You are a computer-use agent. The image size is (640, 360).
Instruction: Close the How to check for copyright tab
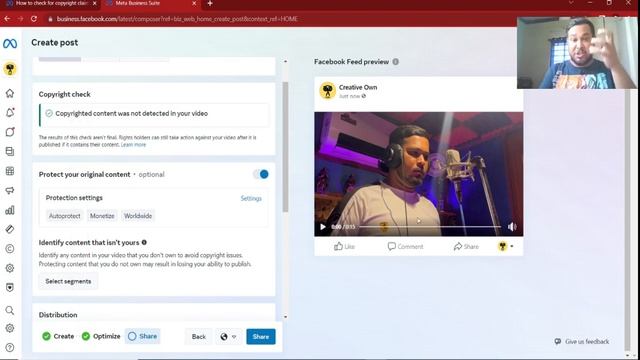click(95, 3)
